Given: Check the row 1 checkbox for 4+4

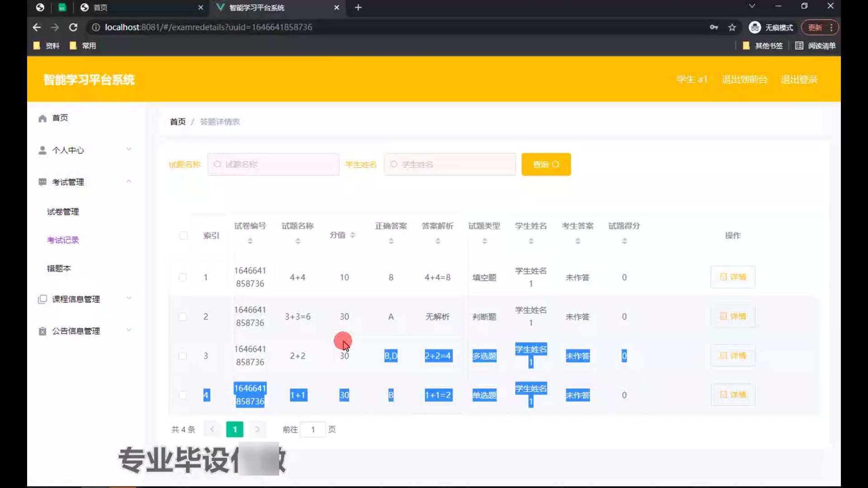Looking at the screenshot, I should (183, 277).
